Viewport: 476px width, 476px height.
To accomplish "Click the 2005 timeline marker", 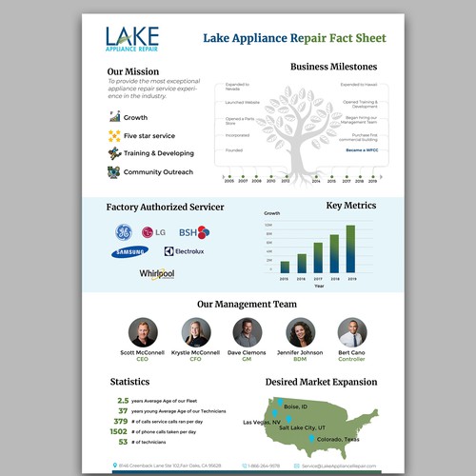I will 229,177.
